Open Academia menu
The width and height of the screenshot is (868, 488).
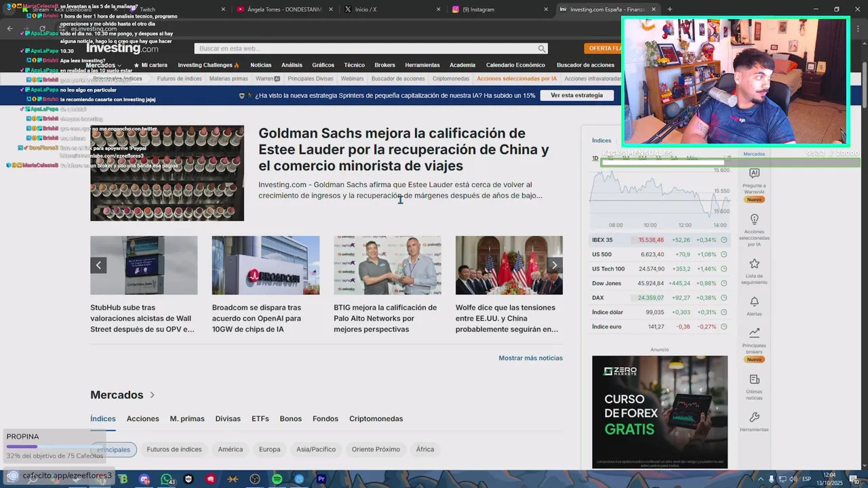point(462,65)
